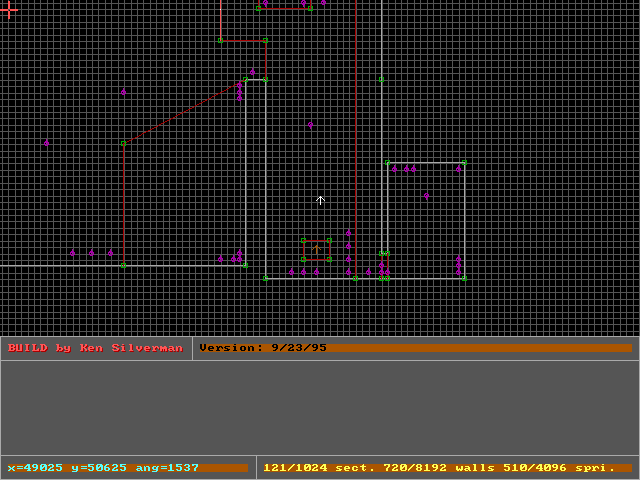Screen dimensions: 640x480
Task: Click the '510/4096 spri.' sprite count
Action: (559, 468)
